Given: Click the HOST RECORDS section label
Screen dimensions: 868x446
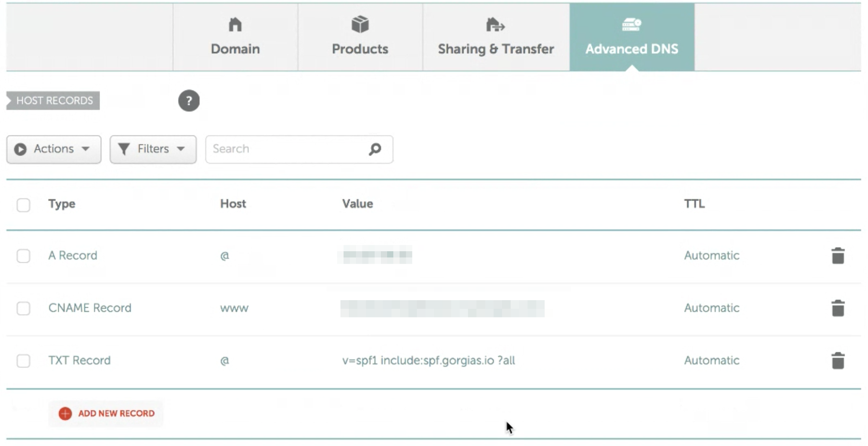Looking at the screenshot, I should coord(53,100).
